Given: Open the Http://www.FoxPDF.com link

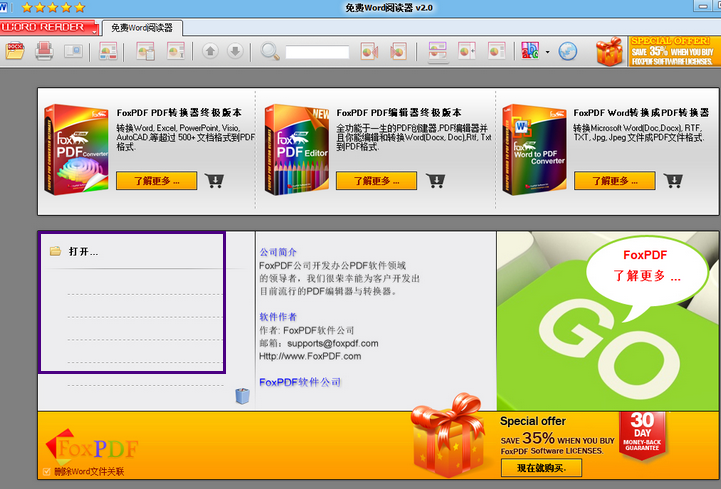Looking at the screenshot, I should point(310,356).
